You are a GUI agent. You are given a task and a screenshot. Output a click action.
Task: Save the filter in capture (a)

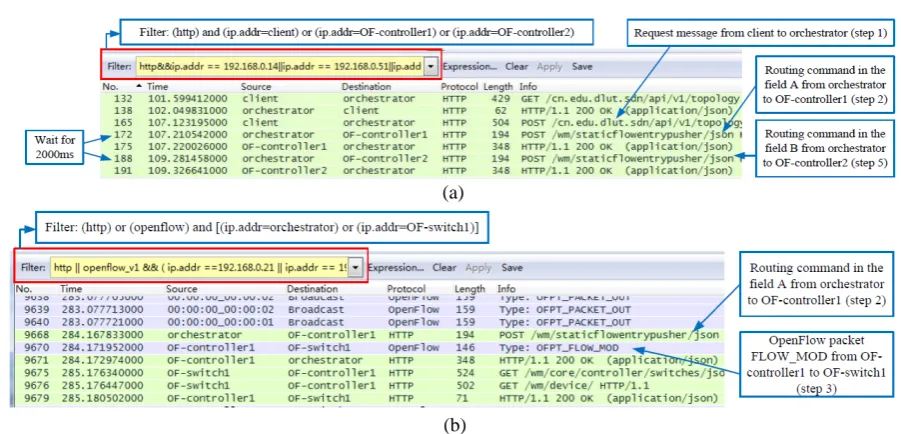tap(582, 67)
